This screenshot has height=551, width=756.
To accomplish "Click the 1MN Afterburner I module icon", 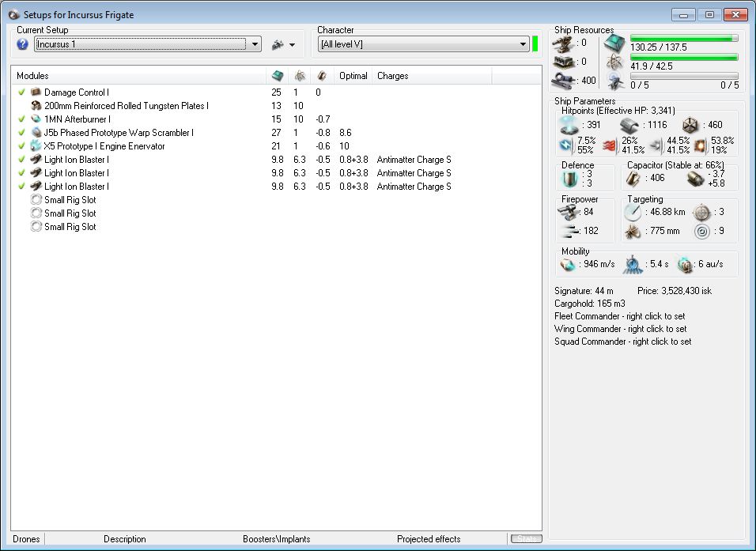I will tap(36, 119).
